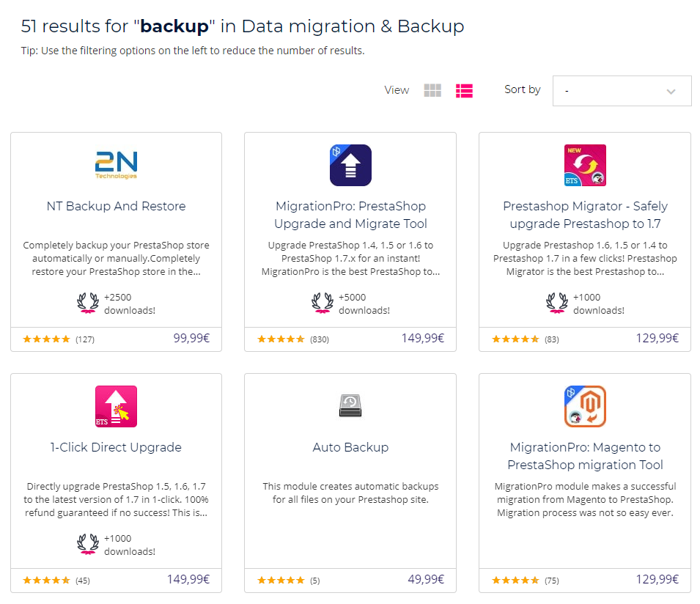Image resolution: width=700 pixels, height=604 pixels.
Task: Switch to list view layout
Action: point(464,90)
